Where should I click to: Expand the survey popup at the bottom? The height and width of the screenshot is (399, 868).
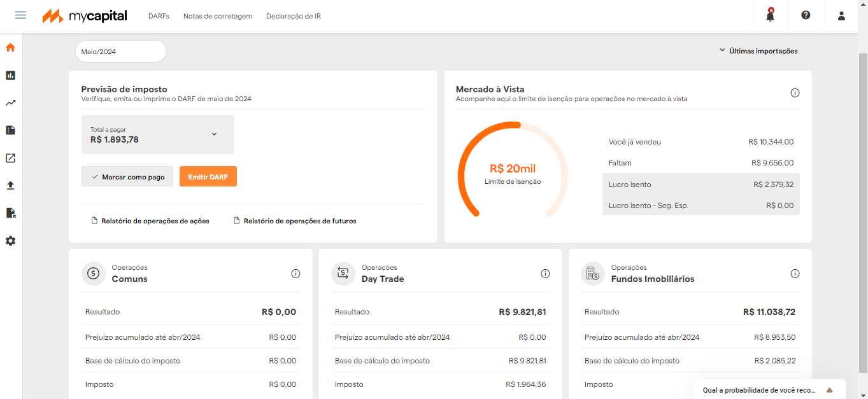click(x=829, y=390)
